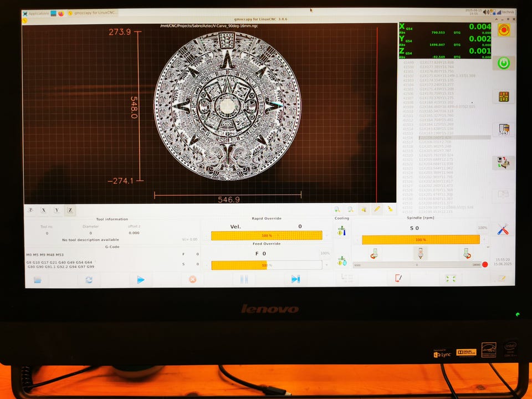The image size is (532, 399).
Task: Switch to MDI mode
Action: point(504,130)
